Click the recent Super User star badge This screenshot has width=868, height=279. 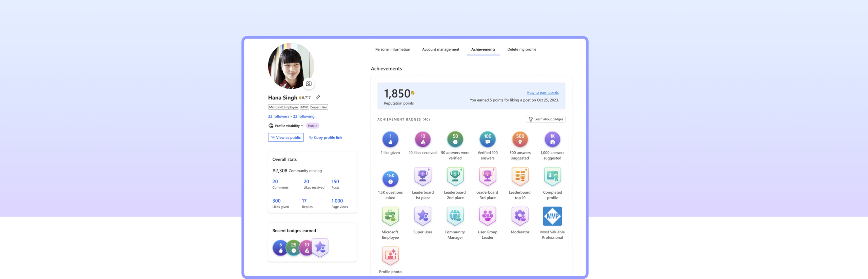(x=320, y=248)
